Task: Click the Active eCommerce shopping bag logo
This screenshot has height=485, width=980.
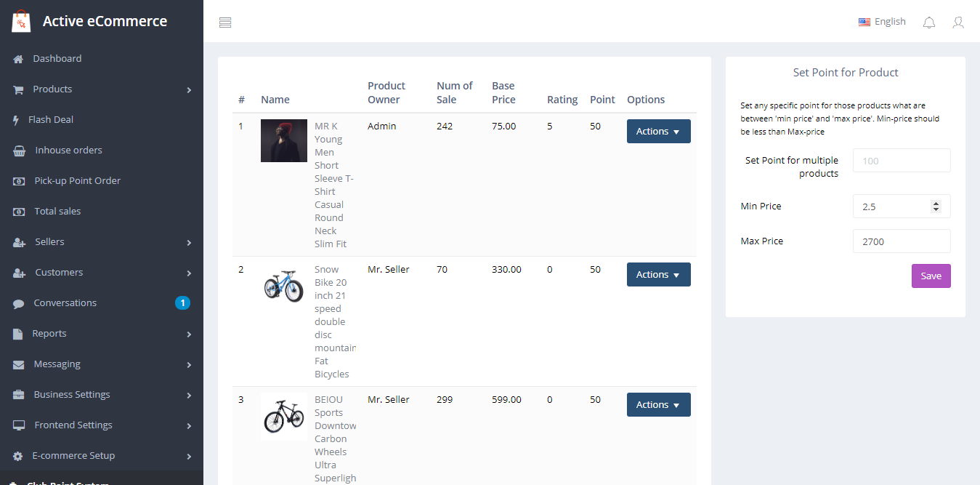Action: [21, 21]
